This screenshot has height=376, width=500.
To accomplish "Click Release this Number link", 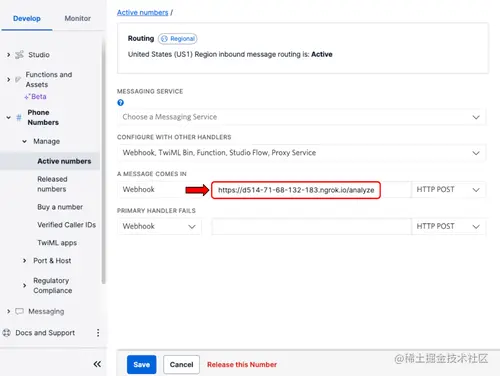I will [x=242, y=364].
